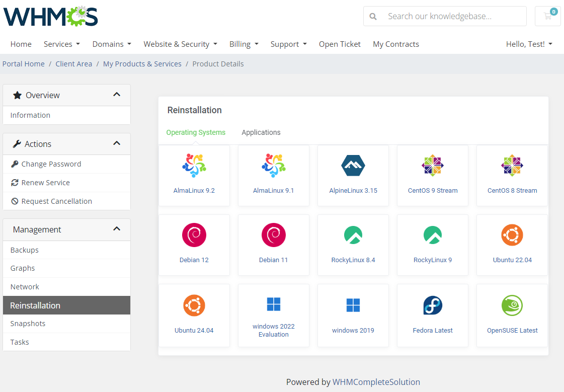Open Graphs in the Management sidebar

66,268
